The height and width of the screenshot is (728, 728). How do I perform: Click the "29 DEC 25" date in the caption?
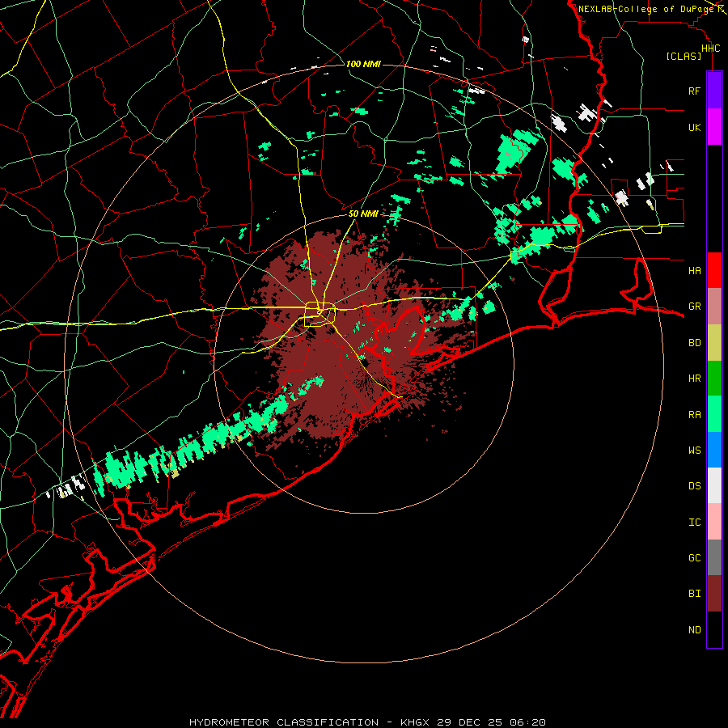pos(469,722)
